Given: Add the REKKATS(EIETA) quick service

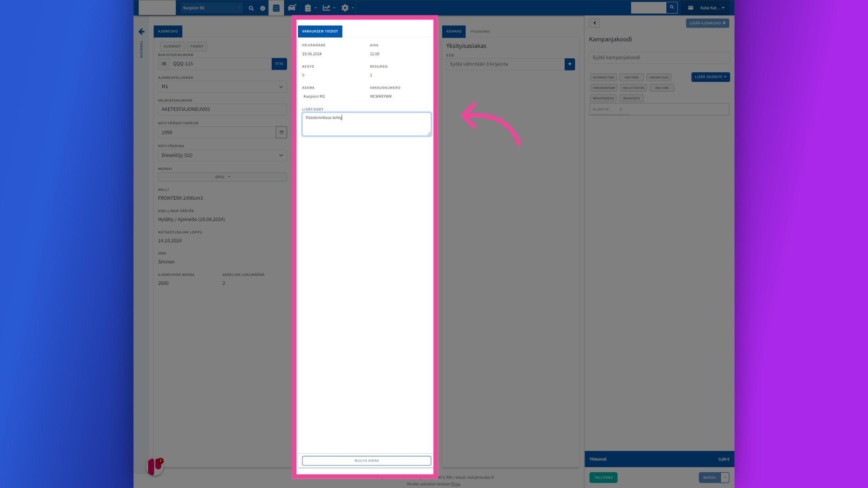Looking at the screenshot, I should click(x=603, y=99).
